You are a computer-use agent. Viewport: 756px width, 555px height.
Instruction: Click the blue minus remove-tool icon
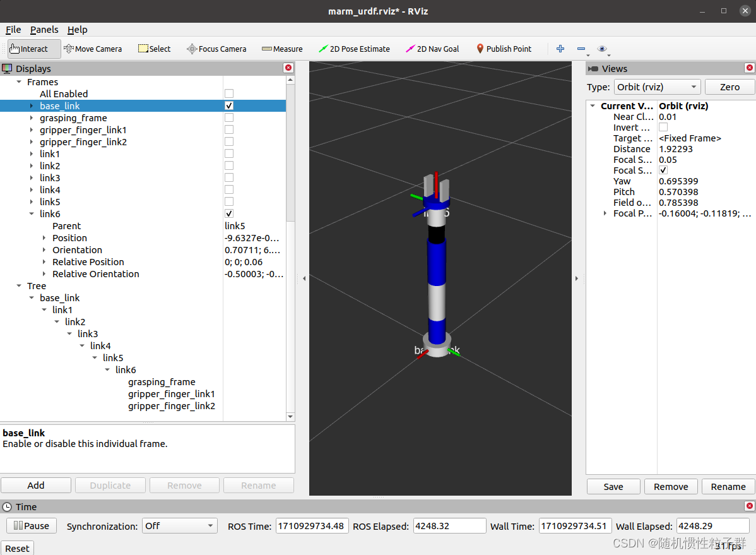click(x=581, y=49)
